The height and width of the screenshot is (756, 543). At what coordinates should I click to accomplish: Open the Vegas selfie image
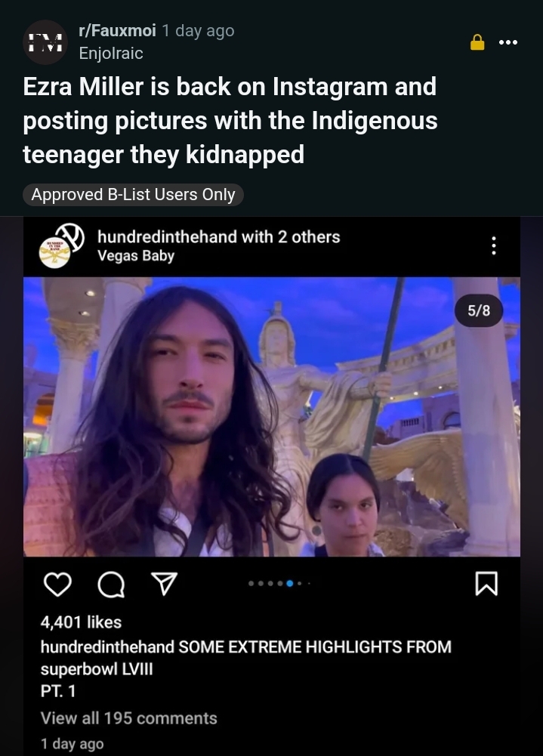(x=272, y=417)
